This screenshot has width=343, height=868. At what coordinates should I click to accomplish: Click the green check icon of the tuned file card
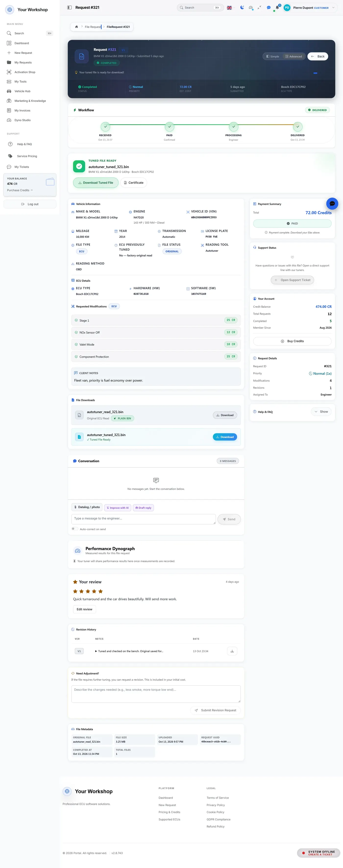pyautogui.click(x=79, y=166)
